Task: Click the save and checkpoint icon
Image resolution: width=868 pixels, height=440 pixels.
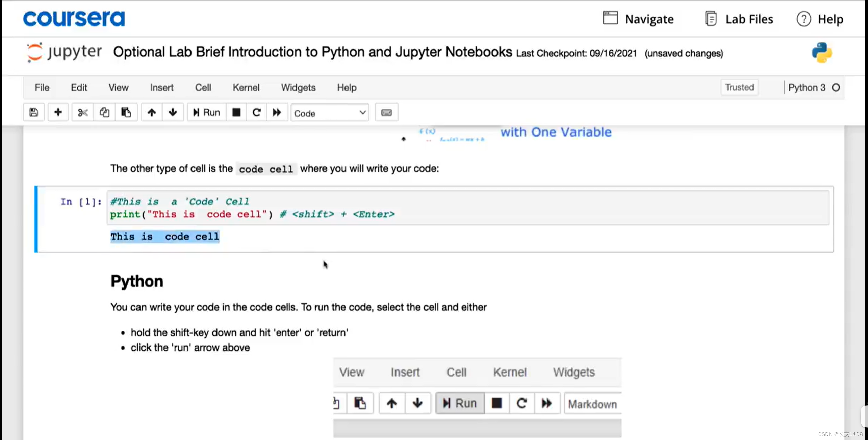Action: [34, 112]
